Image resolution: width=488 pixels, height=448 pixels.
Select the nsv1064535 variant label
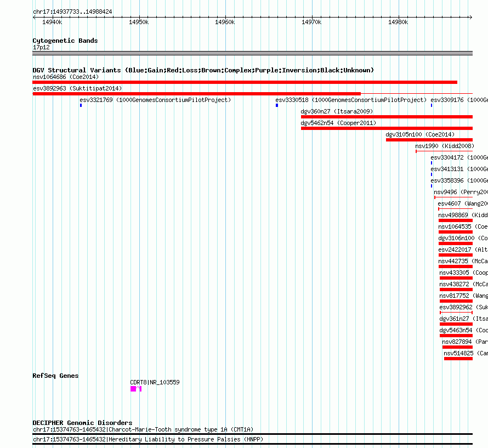pos(463,226)
